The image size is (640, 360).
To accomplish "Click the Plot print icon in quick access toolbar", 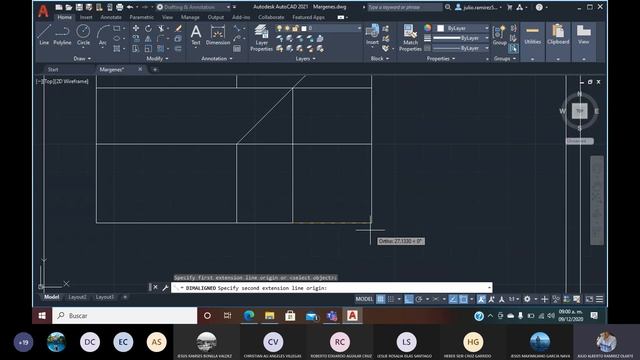I will click(x=120, y=7).
